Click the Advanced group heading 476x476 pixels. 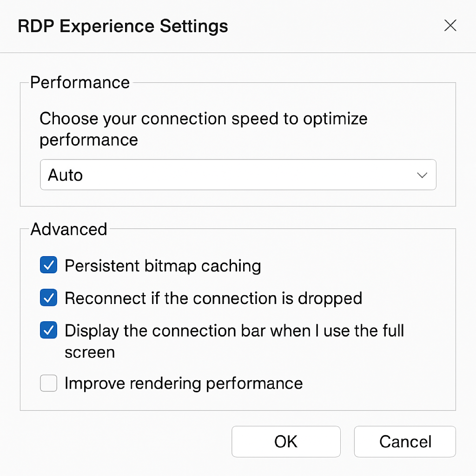tap(69, 229)
